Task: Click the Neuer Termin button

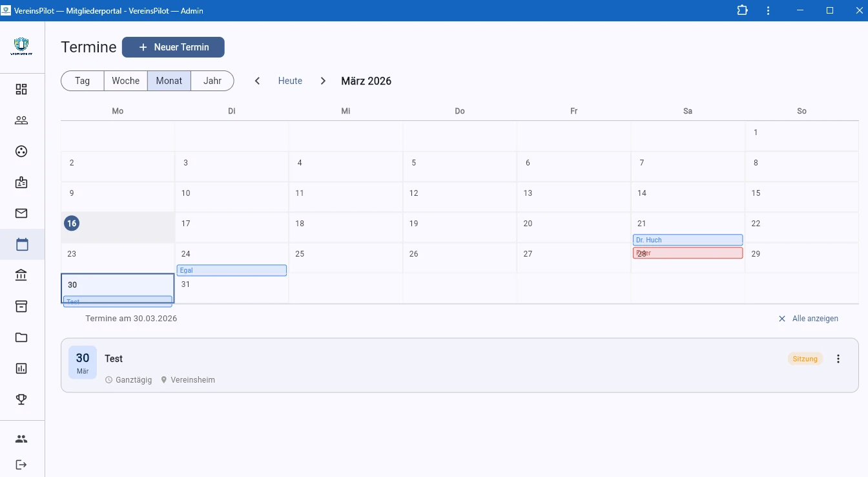Action: (x=173, y=47)
